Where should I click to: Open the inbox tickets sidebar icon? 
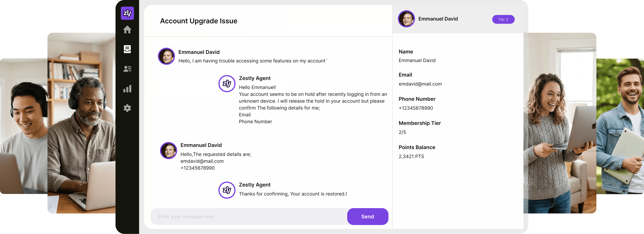tap(127, 49)
